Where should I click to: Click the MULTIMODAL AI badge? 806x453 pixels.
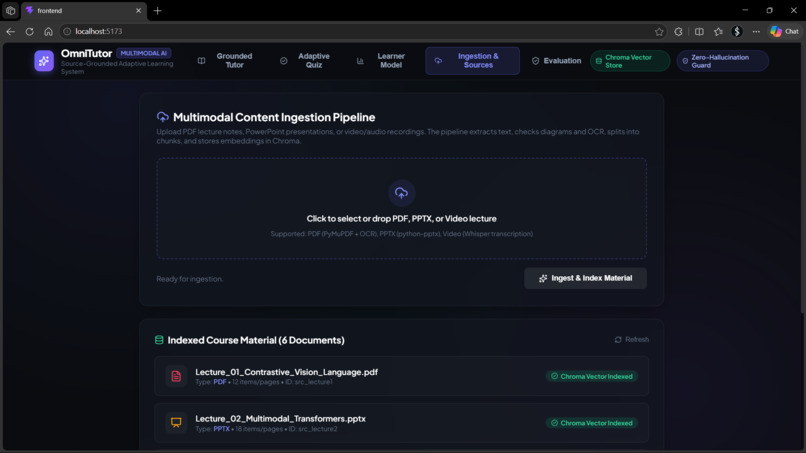pos(143,53)
